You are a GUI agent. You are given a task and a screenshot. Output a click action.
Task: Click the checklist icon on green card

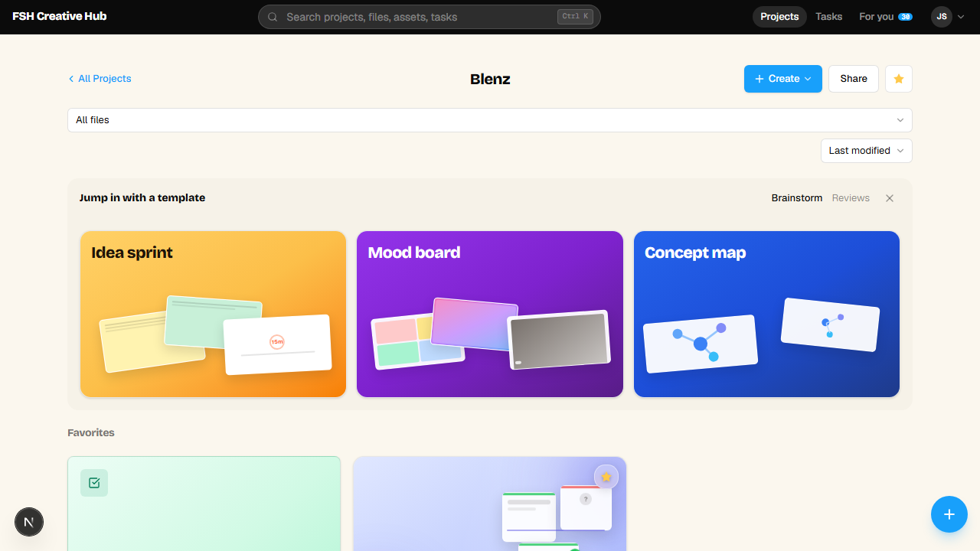click(94, 483)
